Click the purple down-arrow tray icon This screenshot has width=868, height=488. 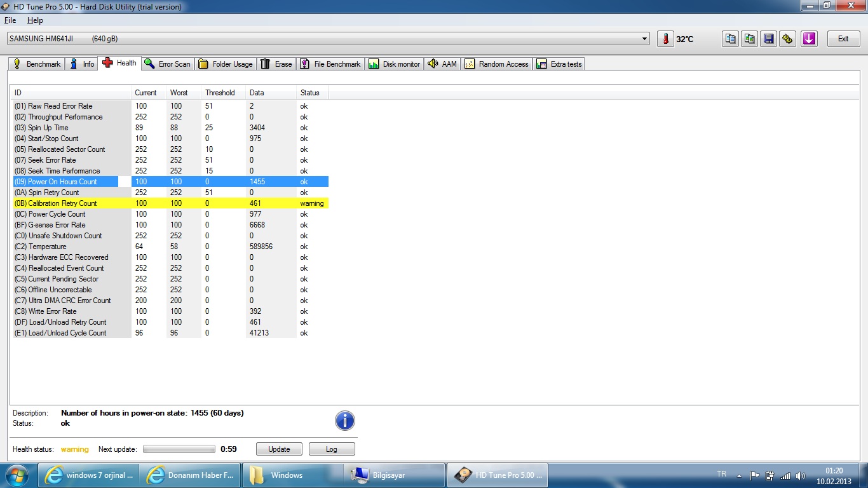point(808,39)
